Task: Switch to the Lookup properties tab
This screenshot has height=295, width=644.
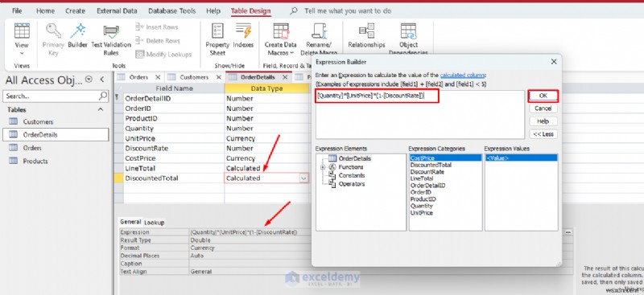Action: click(155, 223)
